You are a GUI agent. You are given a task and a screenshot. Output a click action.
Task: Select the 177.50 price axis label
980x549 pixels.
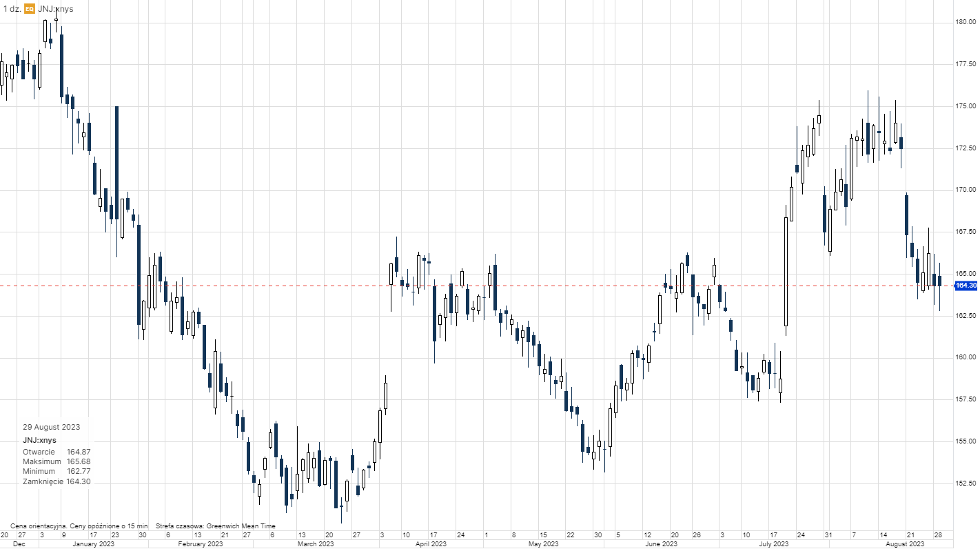coord(964,64)
